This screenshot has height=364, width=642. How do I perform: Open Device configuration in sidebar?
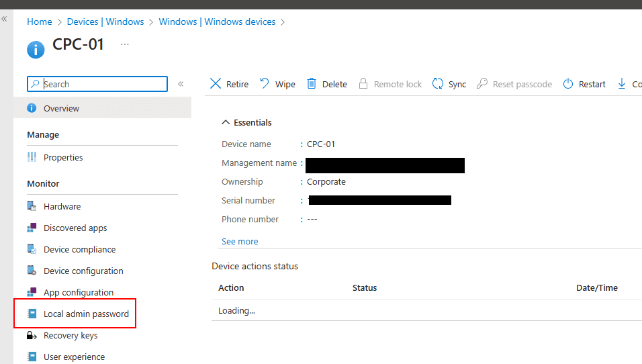pos(83,271)
